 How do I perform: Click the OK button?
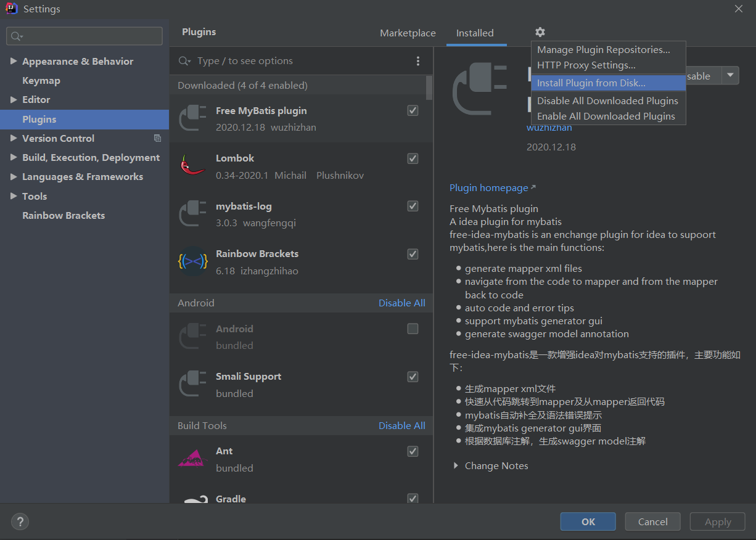[x=588, y=522]
